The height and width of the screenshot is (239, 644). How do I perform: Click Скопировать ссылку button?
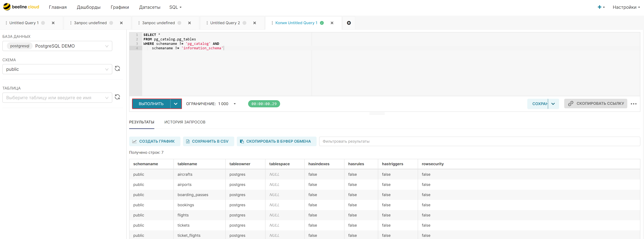595,103
